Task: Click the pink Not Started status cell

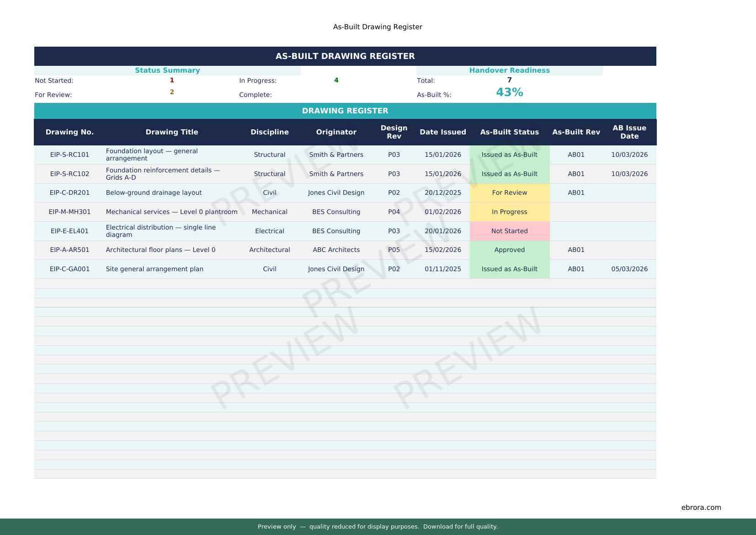Action: (x=509, y=231)
